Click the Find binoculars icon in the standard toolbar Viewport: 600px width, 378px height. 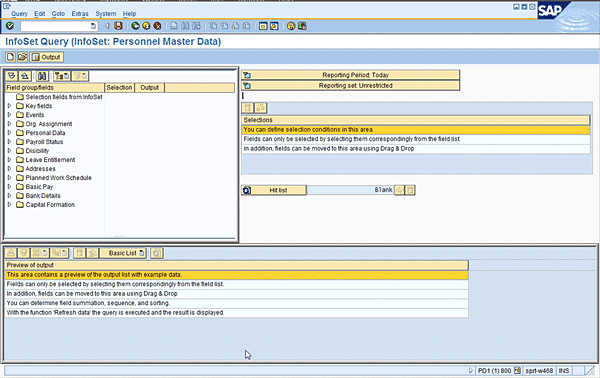(x=185, y=26)
